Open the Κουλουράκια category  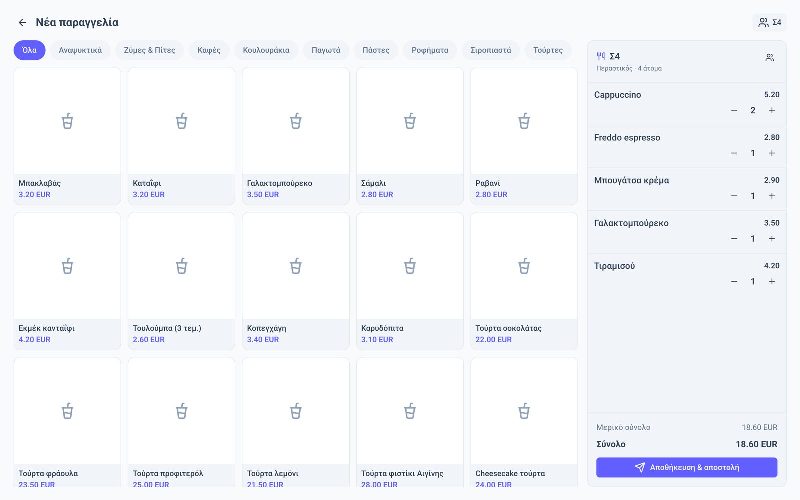tap(266, 50)
